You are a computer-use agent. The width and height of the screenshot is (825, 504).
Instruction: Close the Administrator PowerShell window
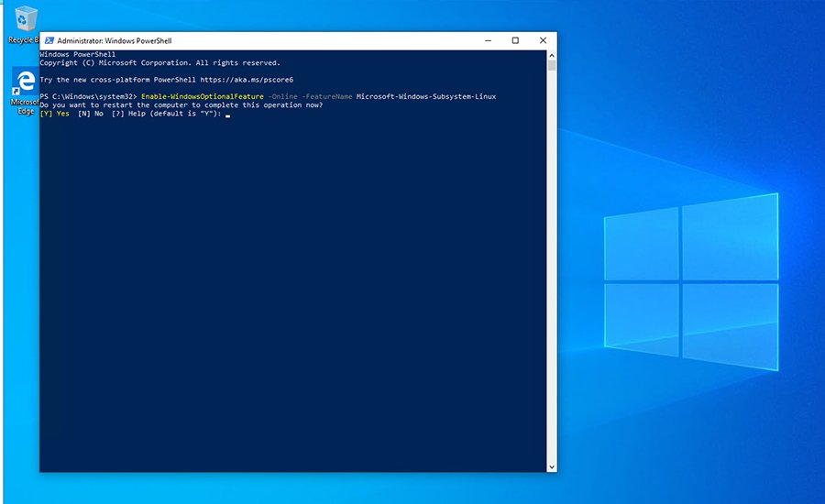[x=543, y=40]
